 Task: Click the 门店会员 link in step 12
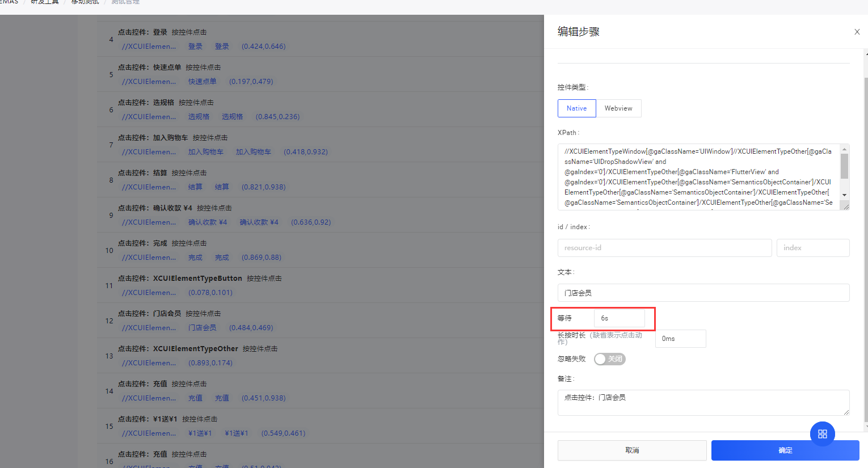(x=203, y=328)
